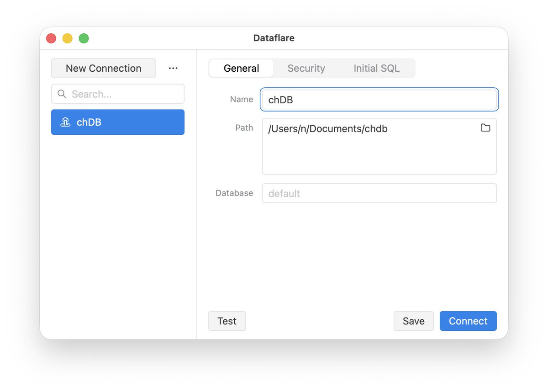This screenshot has height=392, width=548.
Task: Click the magnifier icon in search box
Action: (62, 94)
